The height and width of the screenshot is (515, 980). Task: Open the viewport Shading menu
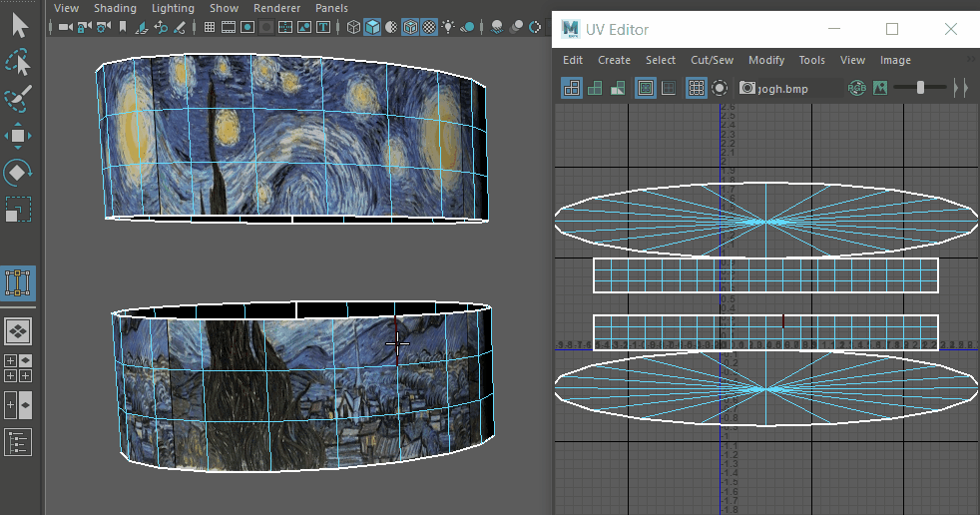click(115, 8)
